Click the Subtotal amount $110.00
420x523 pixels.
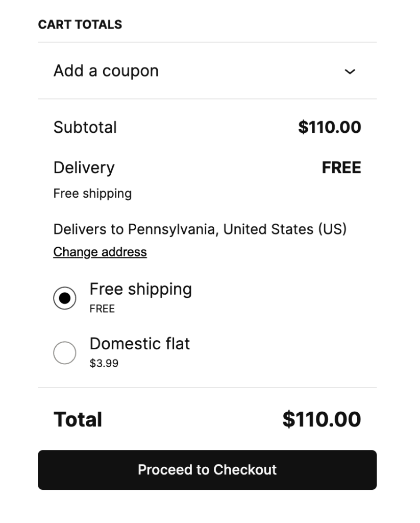(330, 127)
